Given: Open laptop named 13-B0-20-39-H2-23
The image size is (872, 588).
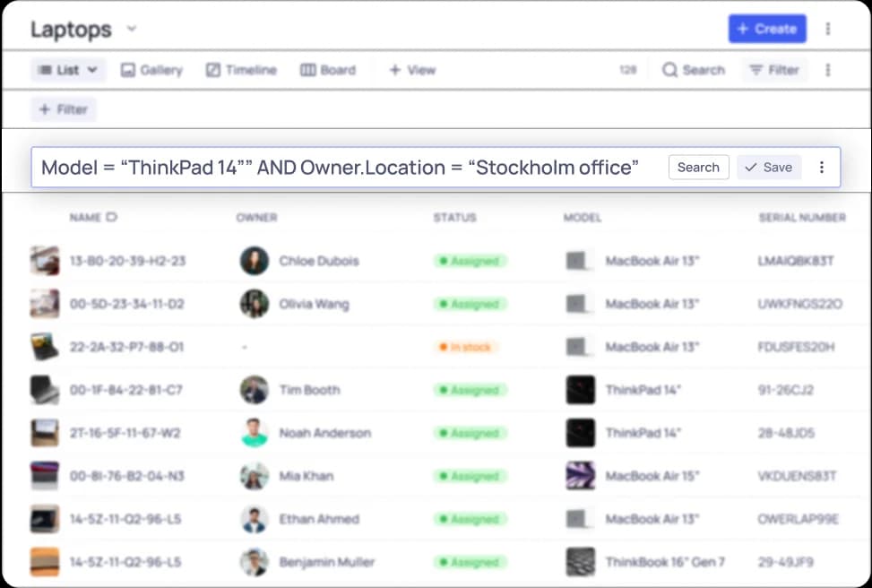Looking at the screenshot, I should click(x=127, y=261).
